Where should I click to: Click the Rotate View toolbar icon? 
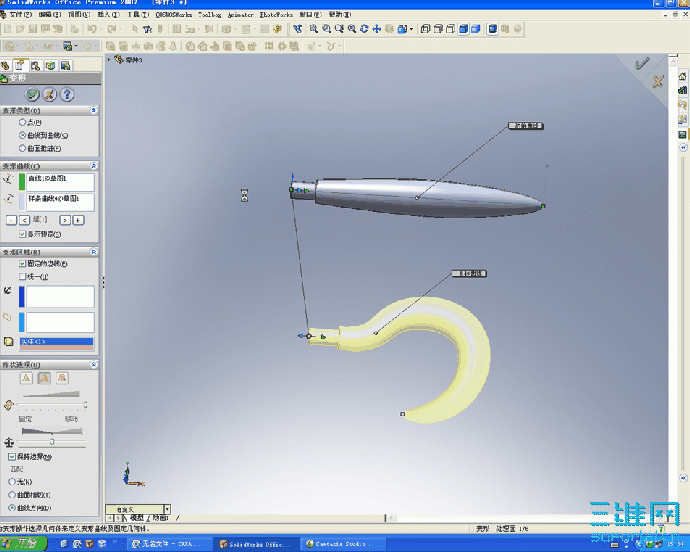click(x=364, y=29)
